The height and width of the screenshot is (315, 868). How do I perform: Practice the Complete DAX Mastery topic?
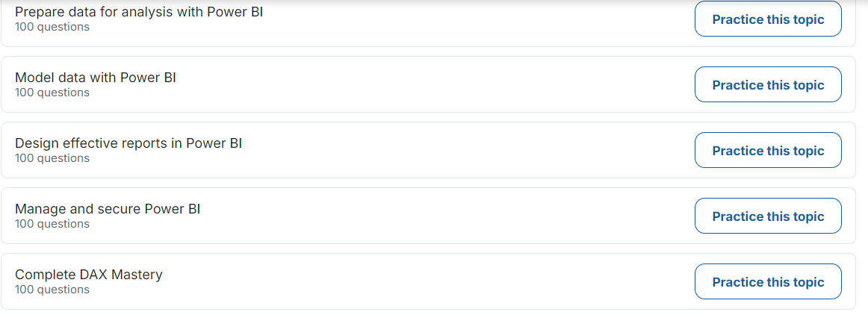point(768,282)
